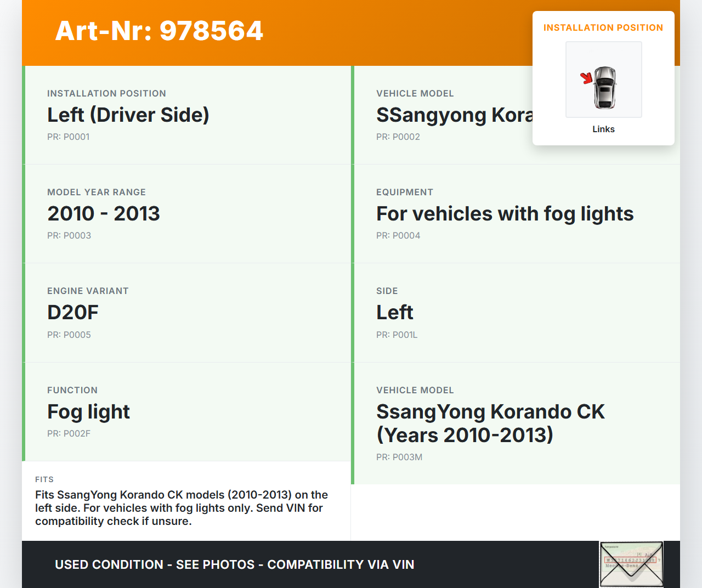
Task: Click the "EQUIPMENT" label
Action: coord(405,192)
